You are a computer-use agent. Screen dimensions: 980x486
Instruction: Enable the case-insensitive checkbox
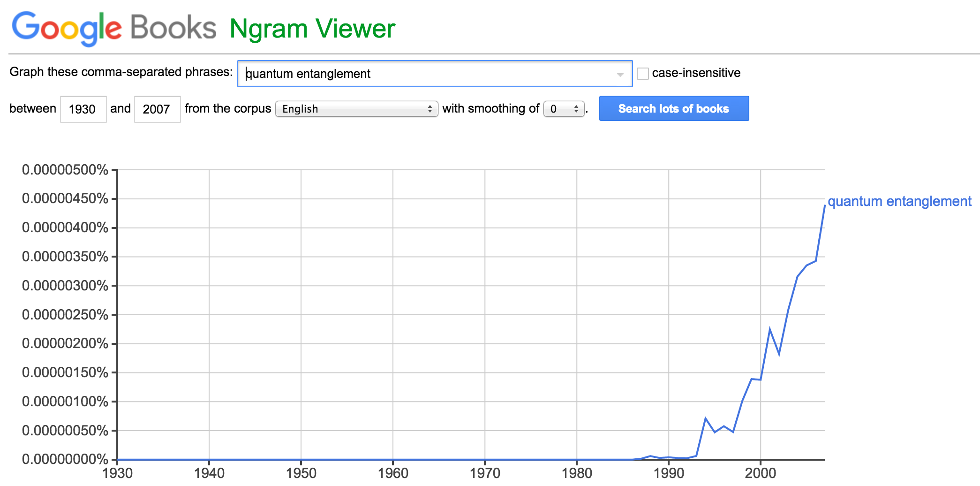[x=643, y=74]
